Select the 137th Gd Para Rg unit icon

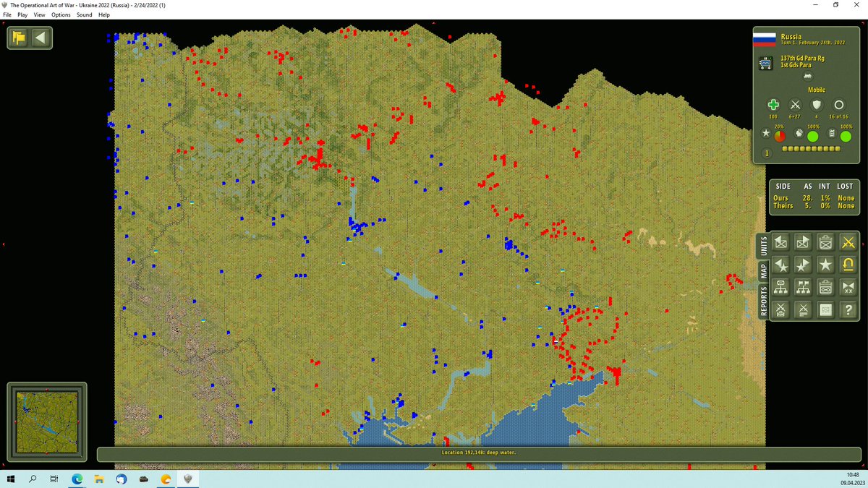[x=765, y=63]
